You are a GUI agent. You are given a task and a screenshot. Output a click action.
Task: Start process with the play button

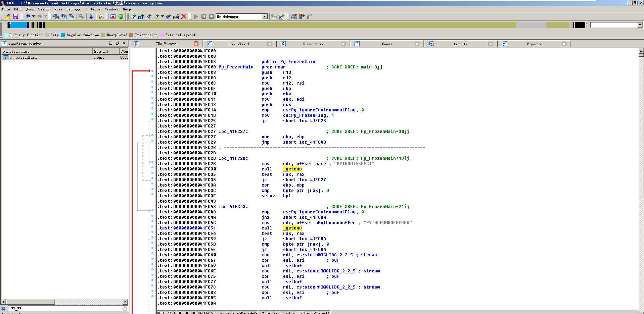(x=196, y=16)
